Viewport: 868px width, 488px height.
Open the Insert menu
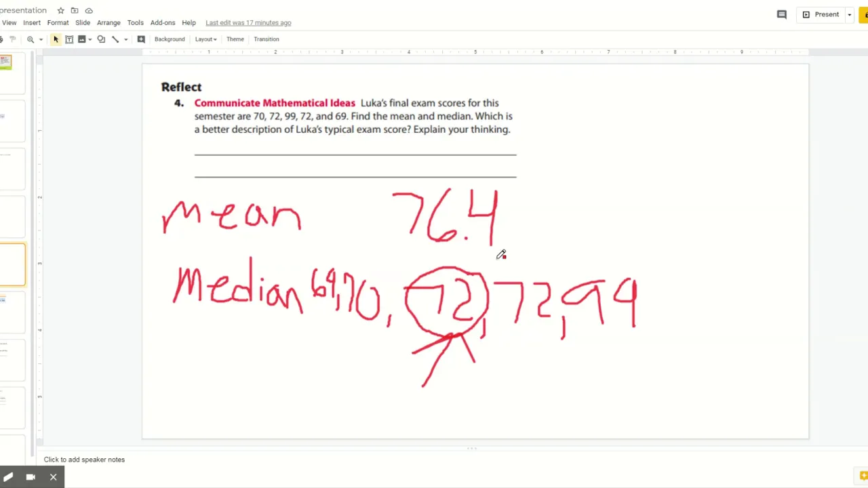pyautogui.click(x=32, y=22)
